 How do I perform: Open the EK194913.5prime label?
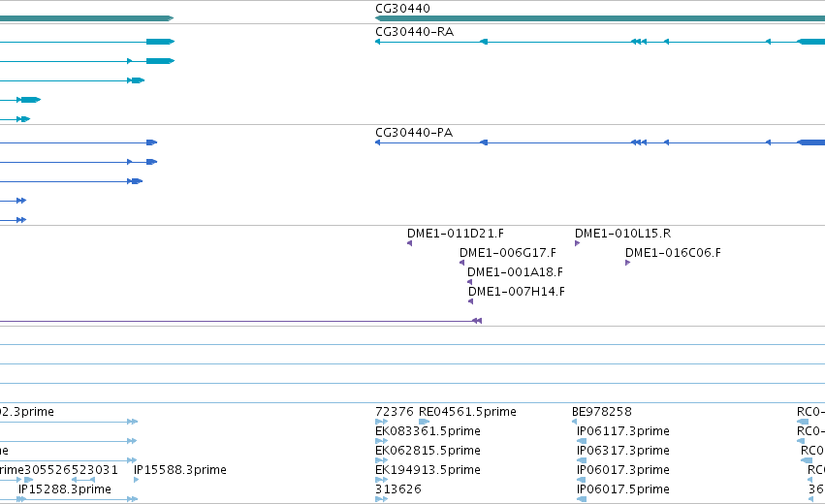coord(428,470)
